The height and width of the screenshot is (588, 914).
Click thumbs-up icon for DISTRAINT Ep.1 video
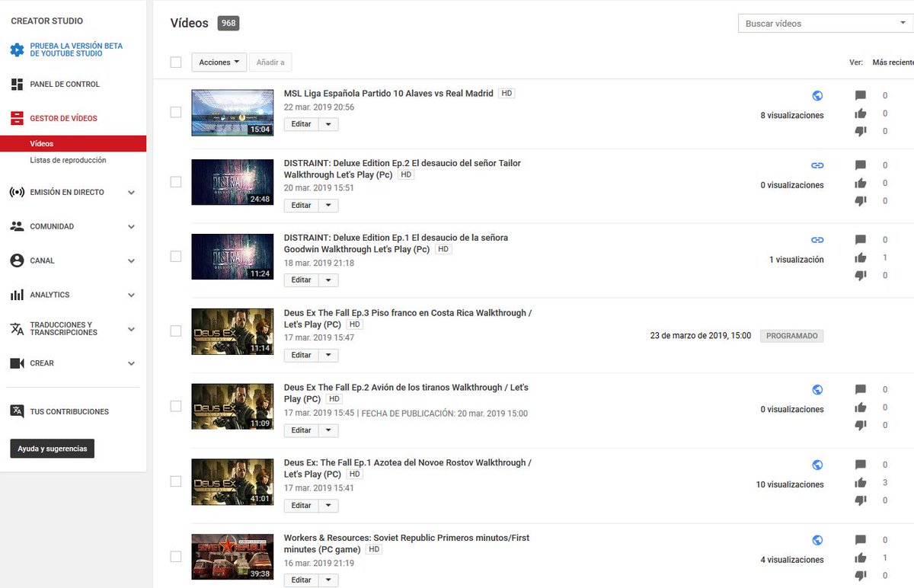pos(861,257)
